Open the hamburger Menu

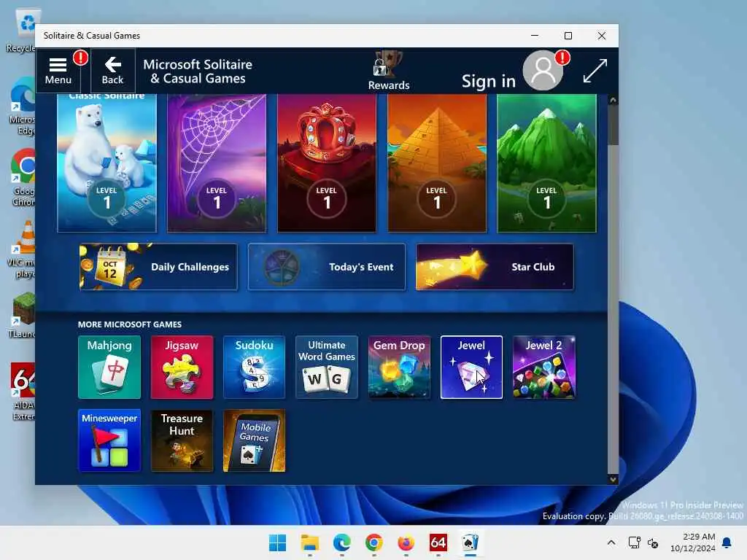tap(58, 71)
